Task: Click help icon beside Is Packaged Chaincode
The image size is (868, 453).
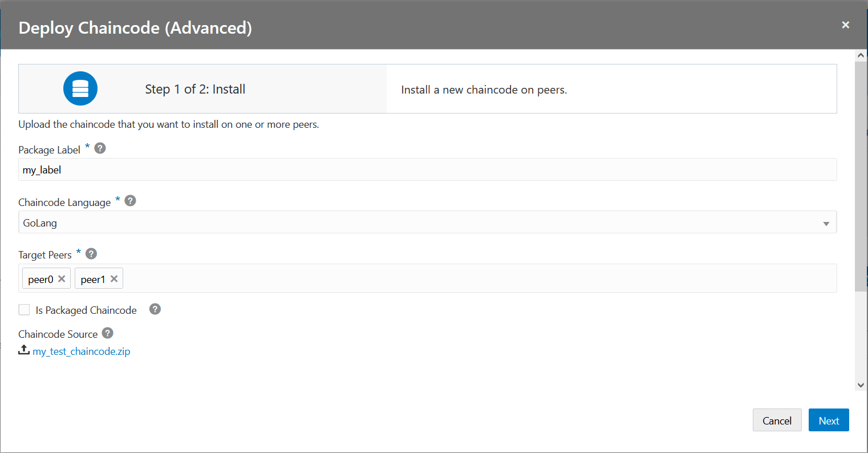Action: 155,309
